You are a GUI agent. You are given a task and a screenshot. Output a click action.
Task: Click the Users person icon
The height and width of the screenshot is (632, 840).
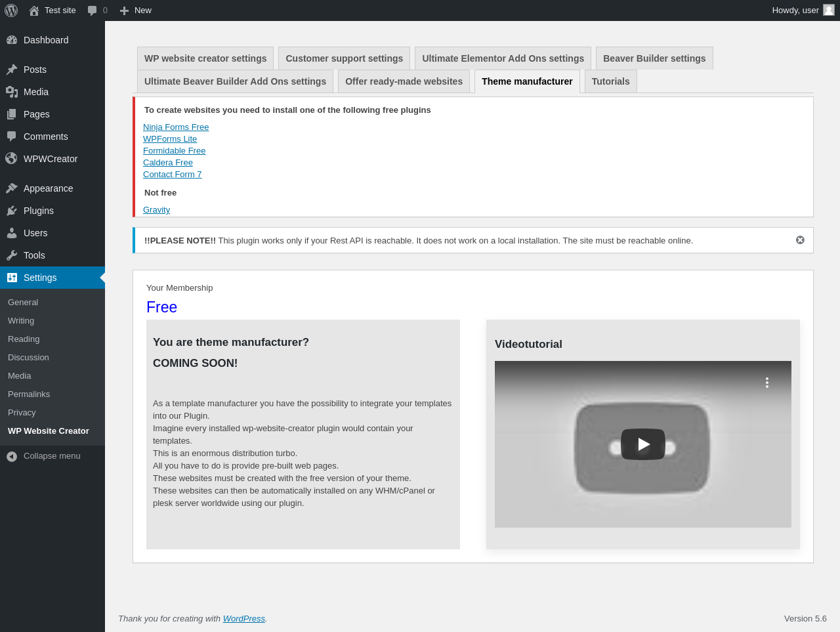(x=12, y=233)
